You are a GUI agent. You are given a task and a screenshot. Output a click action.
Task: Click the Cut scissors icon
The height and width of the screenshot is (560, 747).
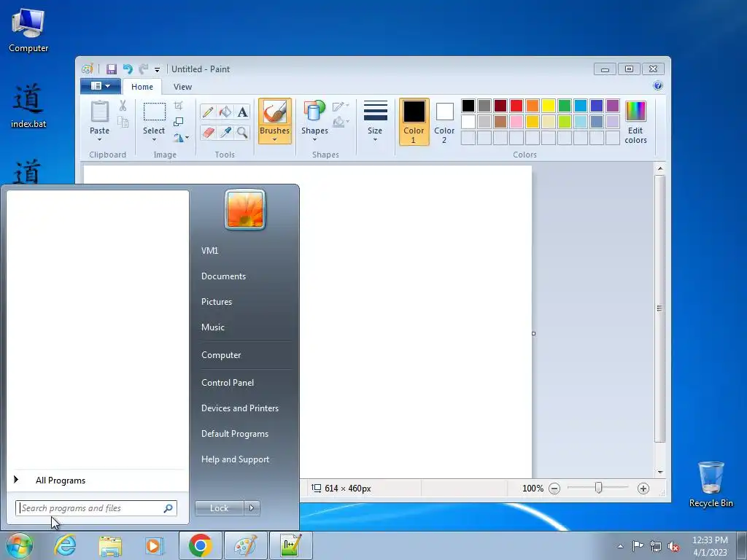point(123,106)
